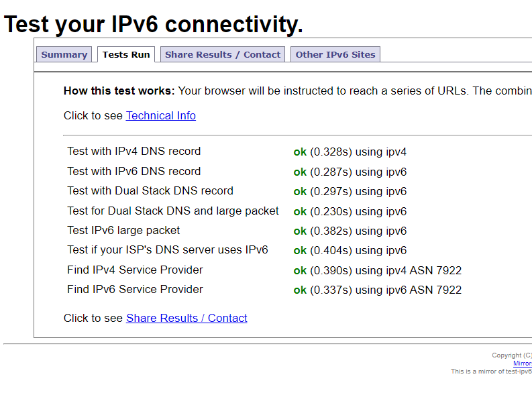Select the "Find IPv6 Service Provider" label
Screen dimensions: 532x397
[x=135, y=290]
